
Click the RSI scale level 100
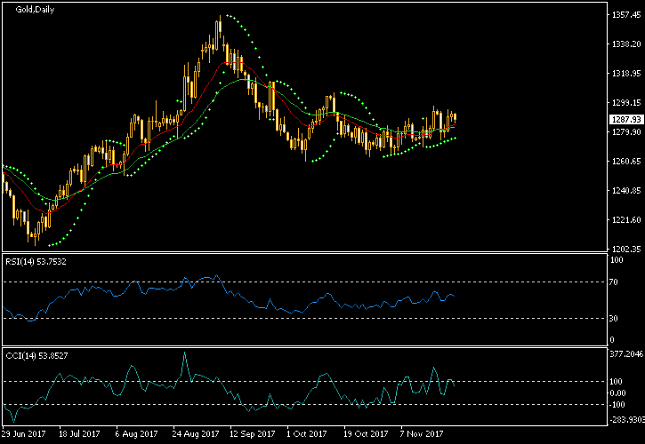617,260
